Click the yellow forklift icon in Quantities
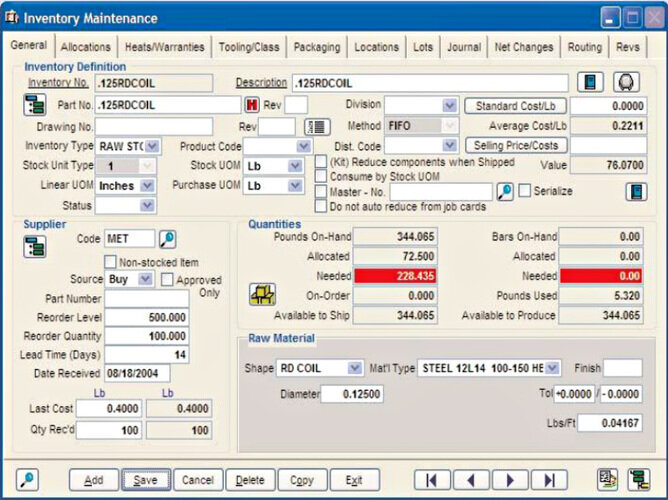The image size is (668, 500). [262, 294]
